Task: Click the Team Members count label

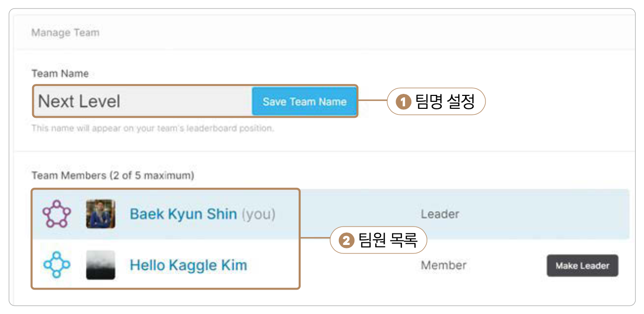Action: coord(113,175)
